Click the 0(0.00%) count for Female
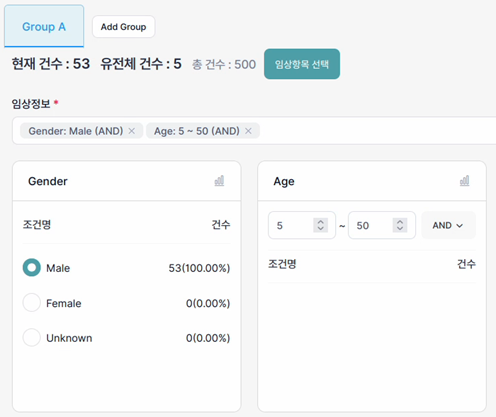The height and width of the screenshot is (417, 496). click(208, 303)
